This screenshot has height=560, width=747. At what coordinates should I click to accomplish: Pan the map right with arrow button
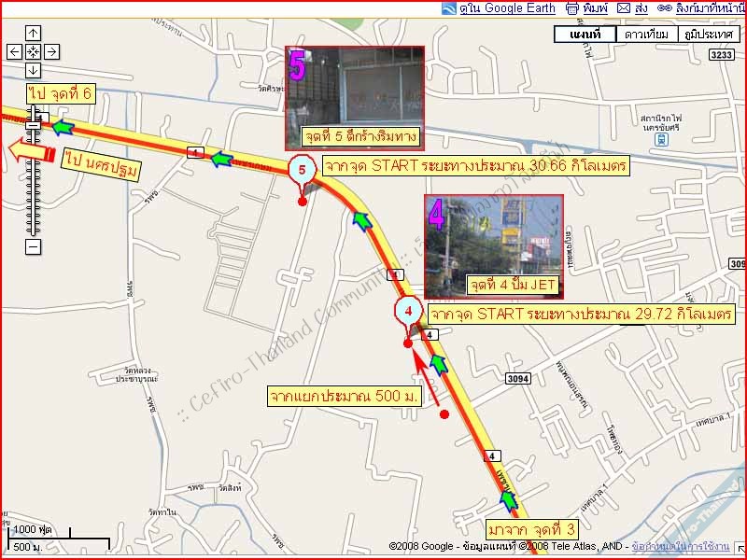(x=51, y=52)
